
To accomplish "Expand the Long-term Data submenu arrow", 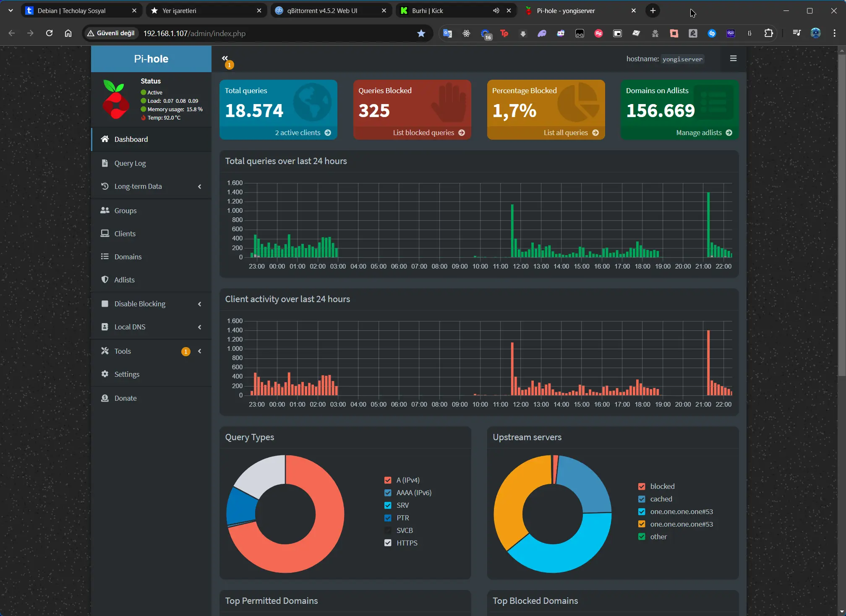I will [200, 186].
